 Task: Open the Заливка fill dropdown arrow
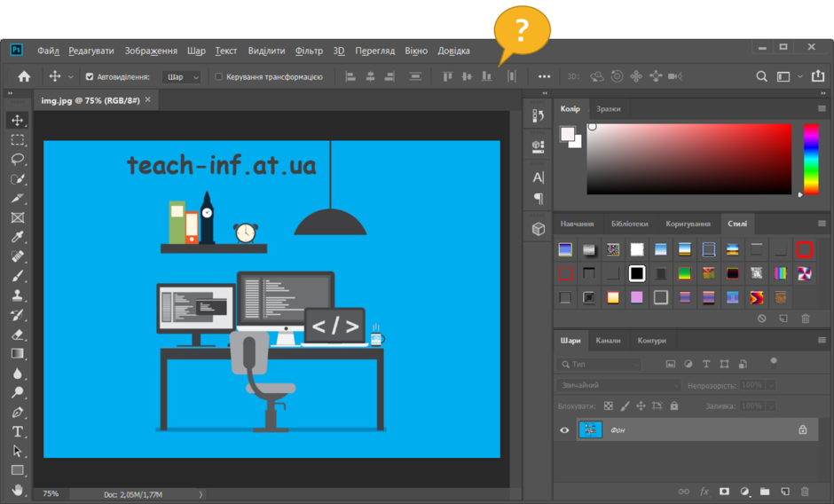point(771,406)
